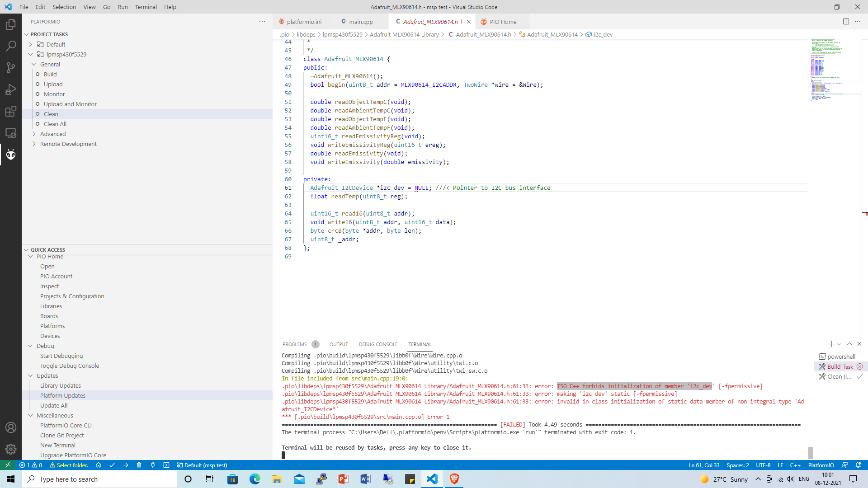Open the Terminal menu
The width and height of the screenshot is (868, 488).
[146, 7]
